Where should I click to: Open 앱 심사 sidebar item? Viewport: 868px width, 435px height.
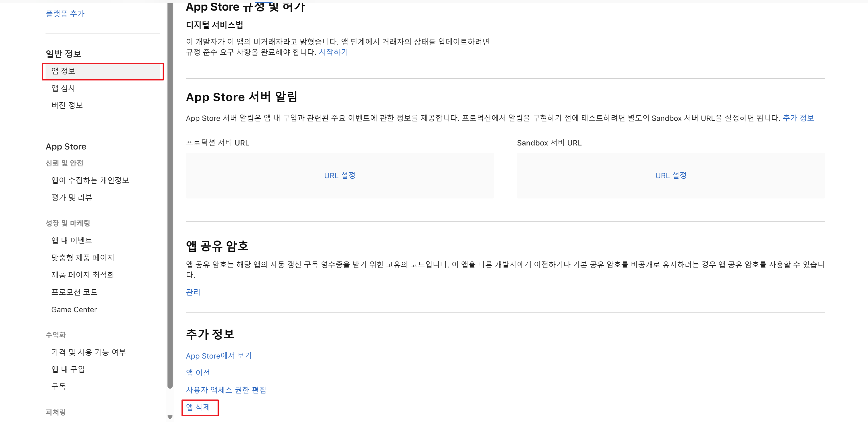click(x=63, y=88)
